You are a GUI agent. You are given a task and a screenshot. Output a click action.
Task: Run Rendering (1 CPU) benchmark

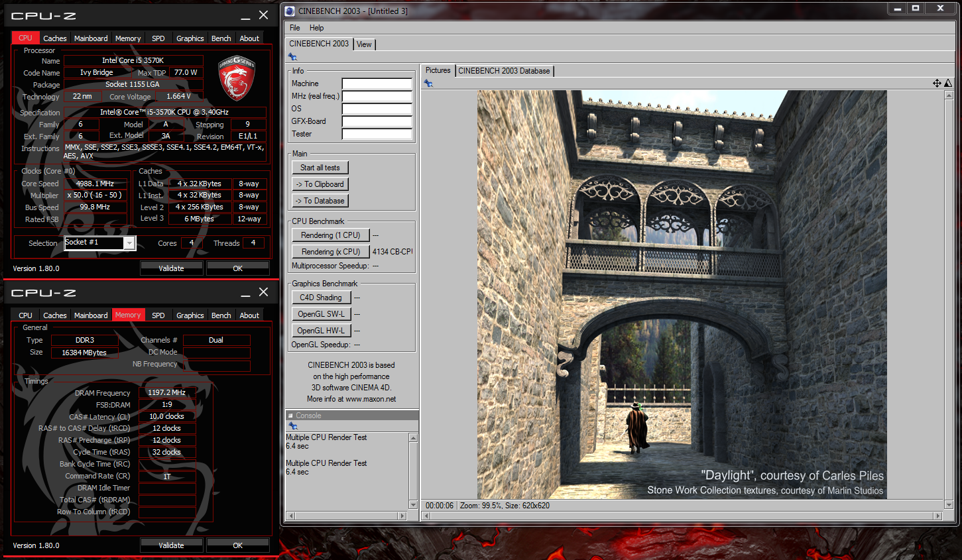[x=330, y=235]
